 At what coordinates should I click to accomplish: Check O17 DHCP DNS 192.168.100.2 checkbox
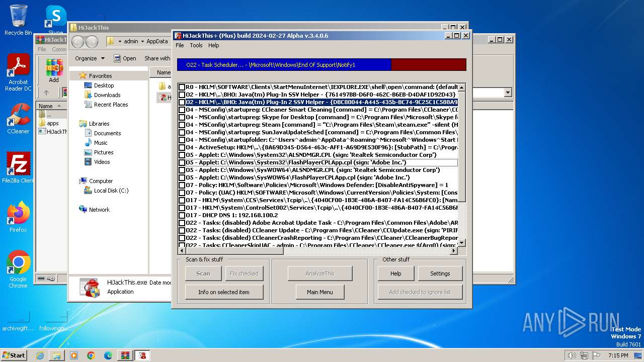click(x=182, y=215)
